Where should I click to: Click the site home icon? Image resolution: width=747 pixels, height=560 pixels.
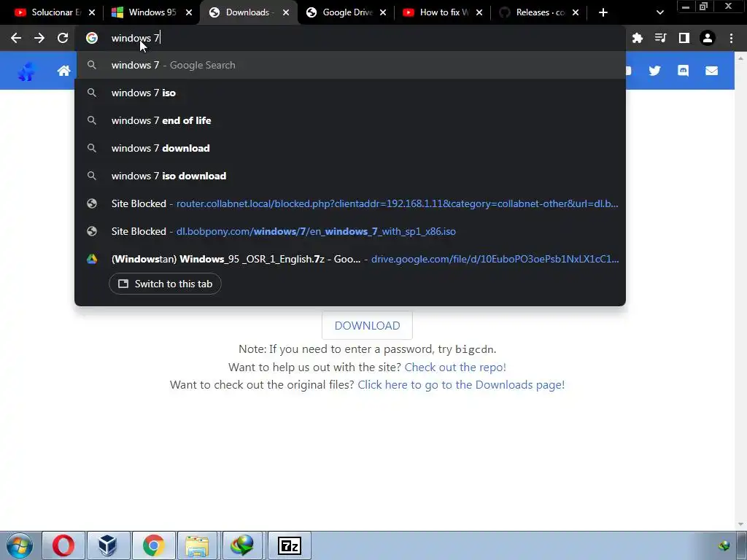click(64, 71)
